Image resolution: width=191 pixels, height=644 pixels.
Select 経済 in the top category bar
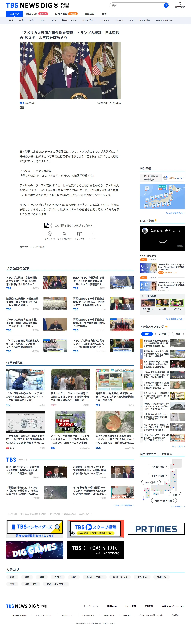click(x=54, y=21)
